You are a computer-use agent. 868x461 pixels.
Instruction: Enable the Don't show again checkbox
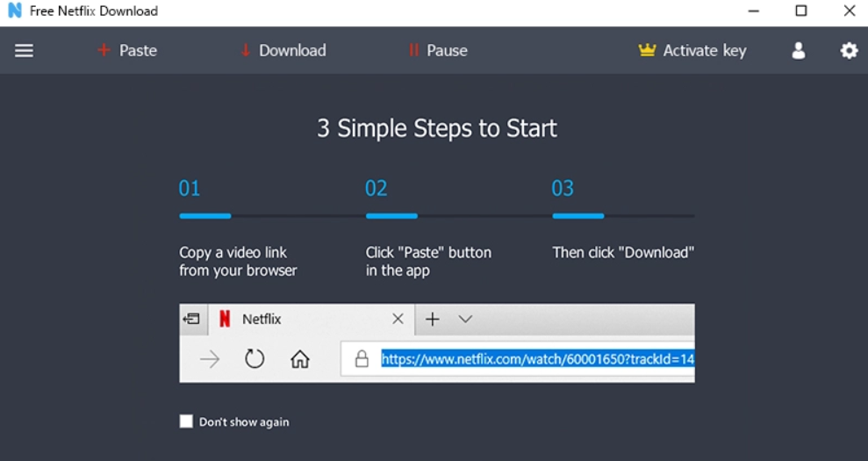click(x=186, y=421)
